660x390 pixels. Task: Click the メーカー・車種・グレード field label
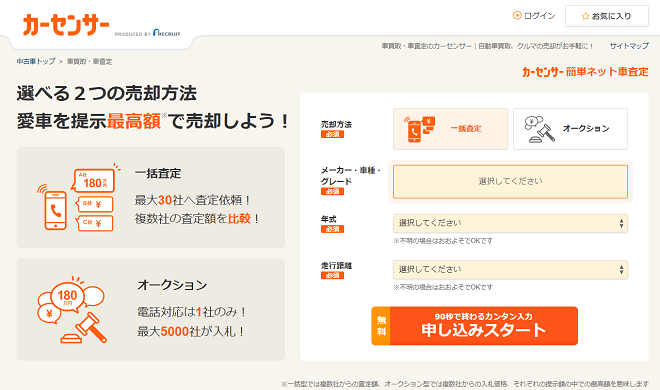coord(351,176)
